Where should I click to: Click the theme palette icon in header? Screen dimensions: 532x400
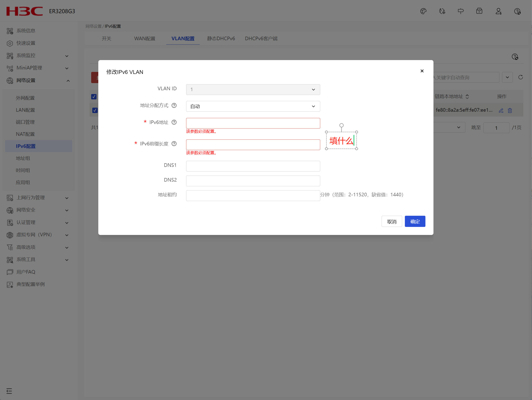(x=423, y=11)
